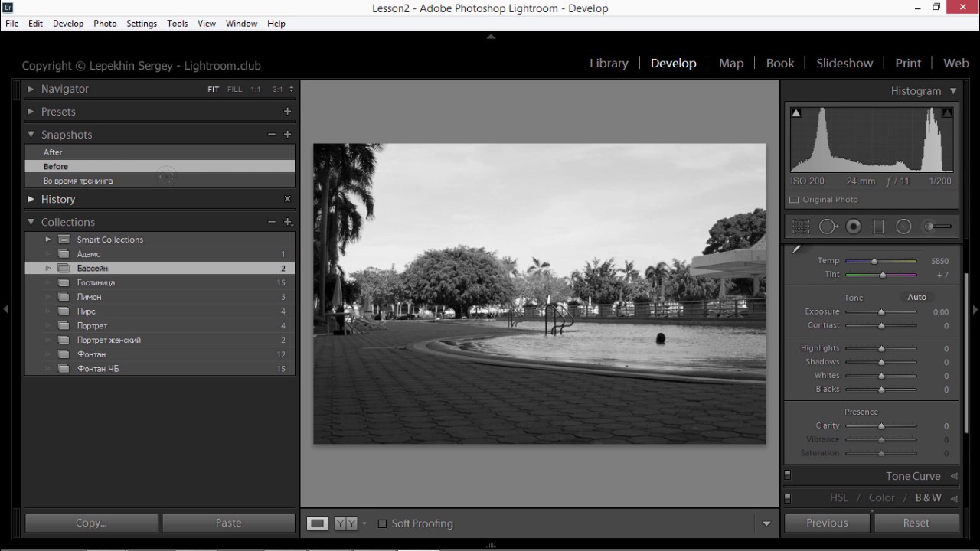The image size is (980, 551).
Task: Select the Crop Overlay tool
Action: [x=801, y=227]
